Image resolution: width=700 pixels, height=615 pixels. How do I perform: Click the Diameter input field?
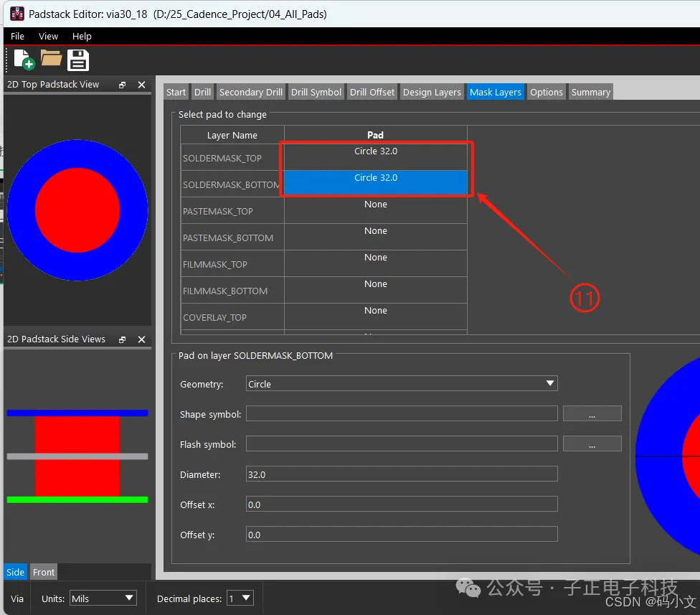pyautogui.click(x=402, y=474)
